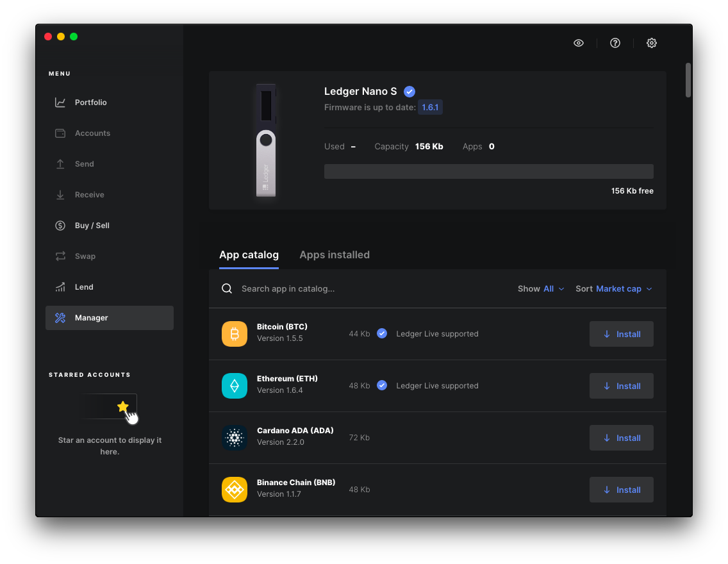Click the Manager tools icon
This screenshot has height=564, width=728.
point(60,318)
